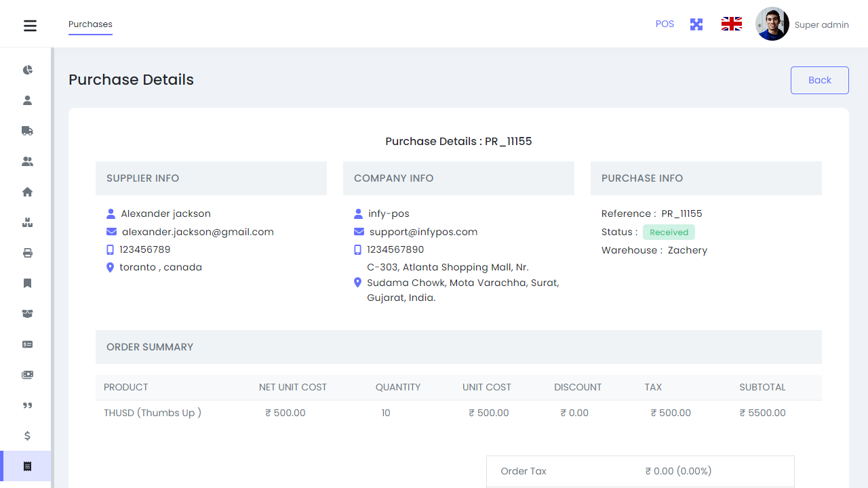
Task: Click the Back button
Action: (x=819, y=80)
